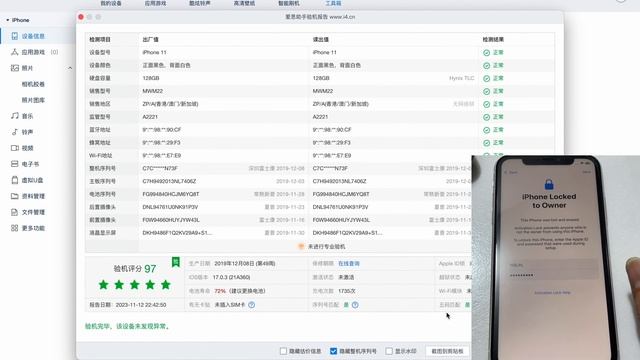The width and height of the screenshot is (640, 360).
Task: Enable 显示水印 checkbox
Action: click(x=389, y=351)
